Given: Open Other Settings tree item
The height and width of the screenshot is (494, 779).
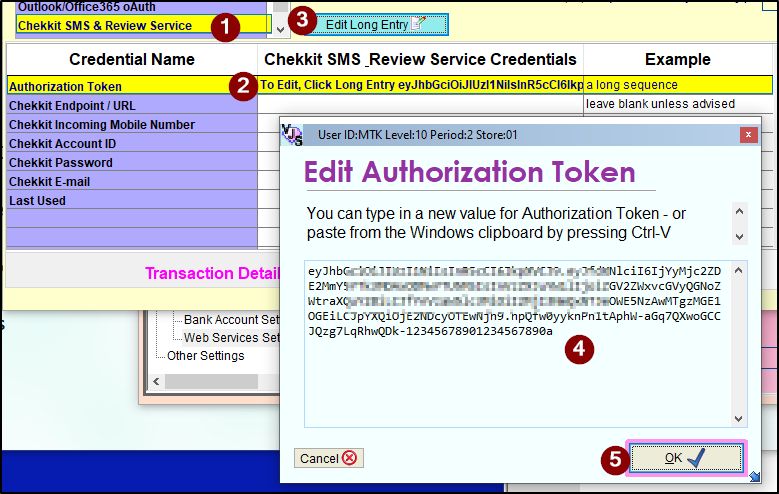Looking at the screenshot, I should coord(206,356).
